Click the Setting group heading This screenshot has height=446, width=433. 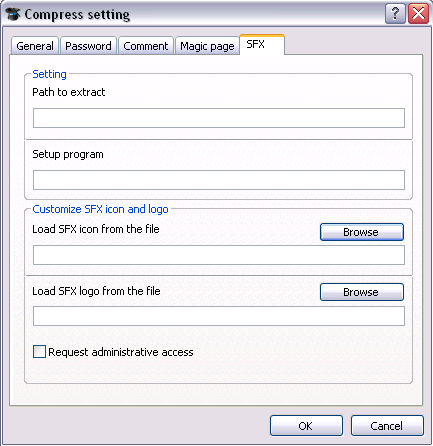(x=49, y=74)
